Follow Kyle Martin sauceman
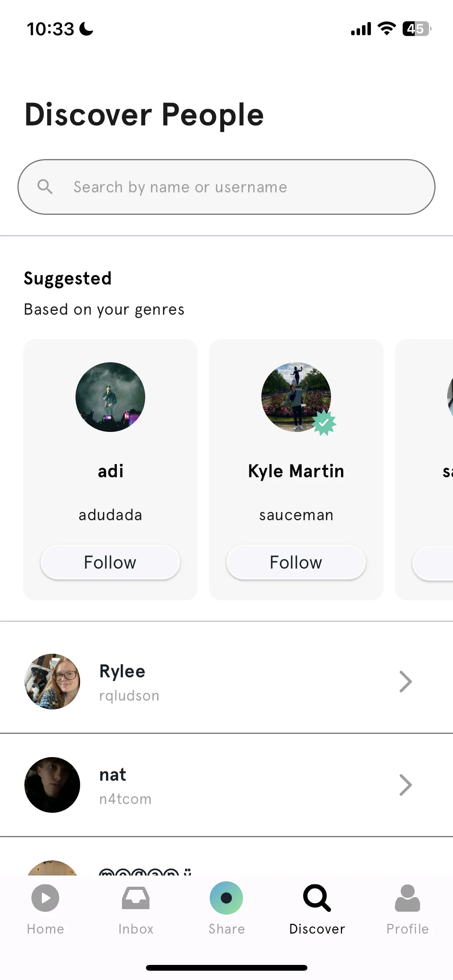The height and width of the screenshot is (980, 453). [296, 562]
